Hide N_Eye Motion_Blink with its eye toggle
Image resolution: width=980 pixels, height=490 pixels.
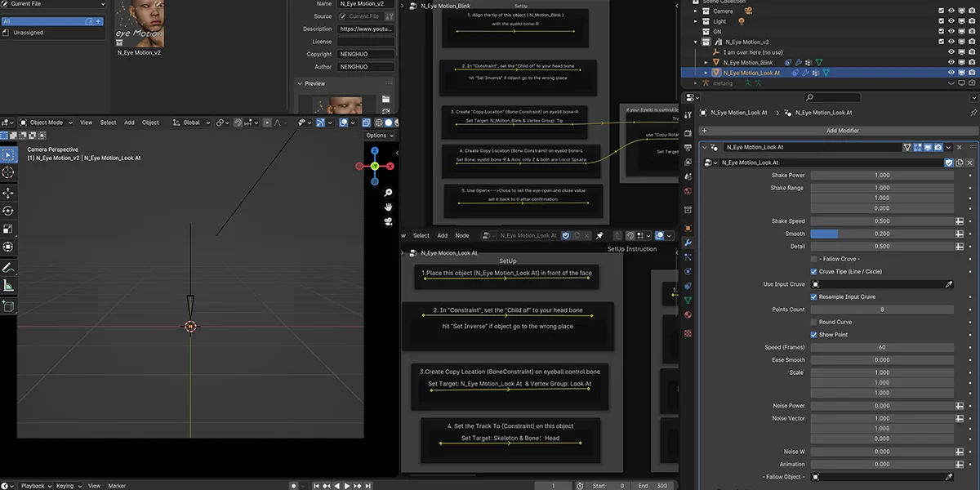[x=950, y=61]
